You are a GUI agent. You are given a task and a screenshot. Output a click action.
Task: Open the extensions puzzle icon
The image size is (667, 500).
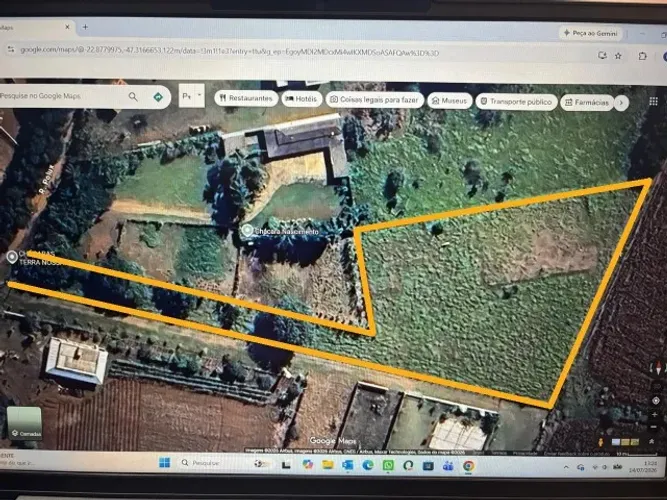tap(642, 56)
